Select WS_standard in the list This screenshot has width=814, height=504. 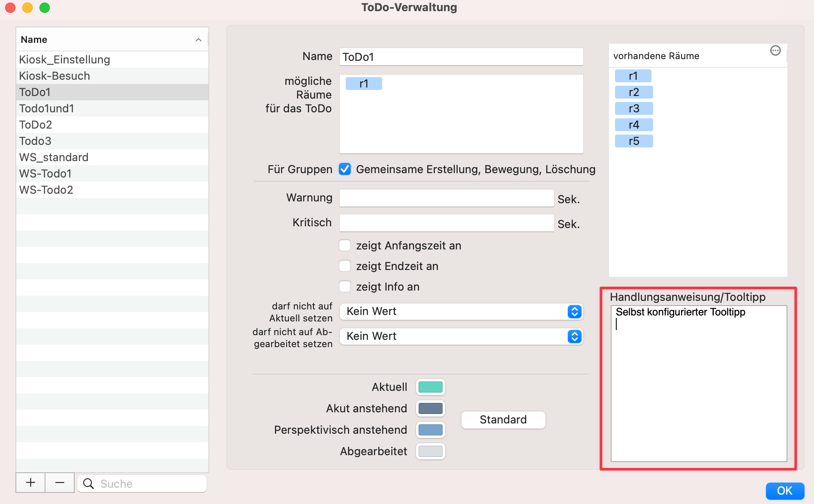pos(112,157)
